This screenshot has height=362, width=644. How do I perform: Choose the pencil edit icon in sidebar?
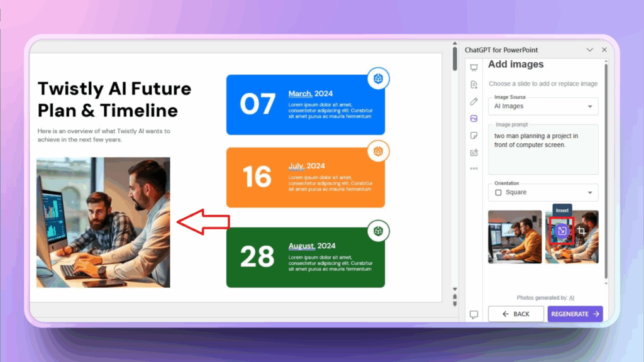tap(474, 101)
